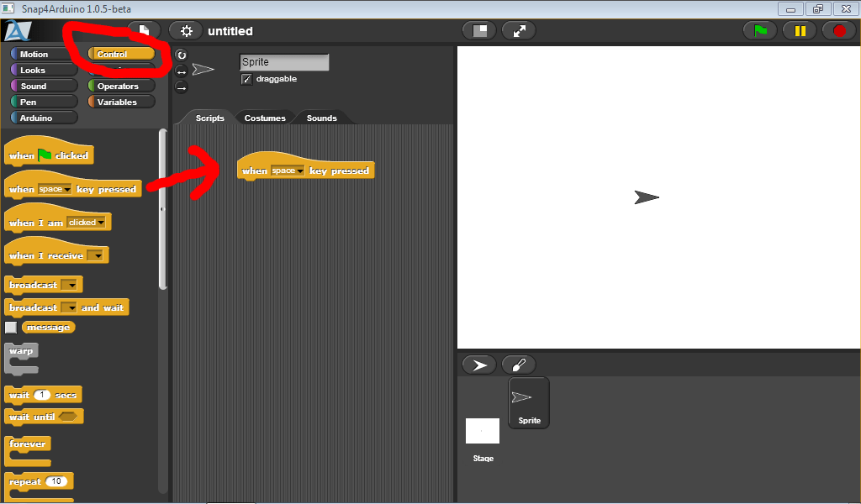Click the green flag run button
The width and height of the screenshot is (861, 504).
pyautogui.click(x=760, y=31)
